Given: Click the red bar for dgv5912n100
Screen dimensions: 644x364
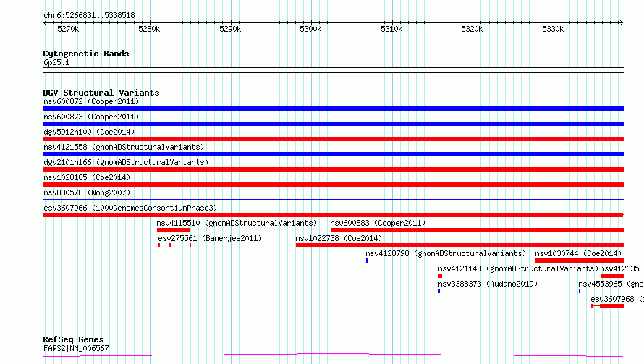Looking at the screenshot, I should [333, 139].
